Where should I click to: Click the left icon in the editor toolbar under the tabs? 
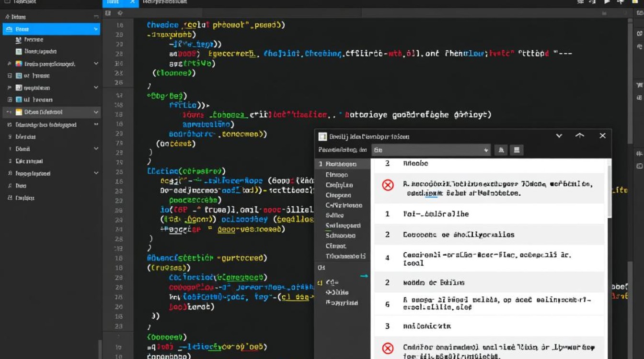(x=108, y=13)
